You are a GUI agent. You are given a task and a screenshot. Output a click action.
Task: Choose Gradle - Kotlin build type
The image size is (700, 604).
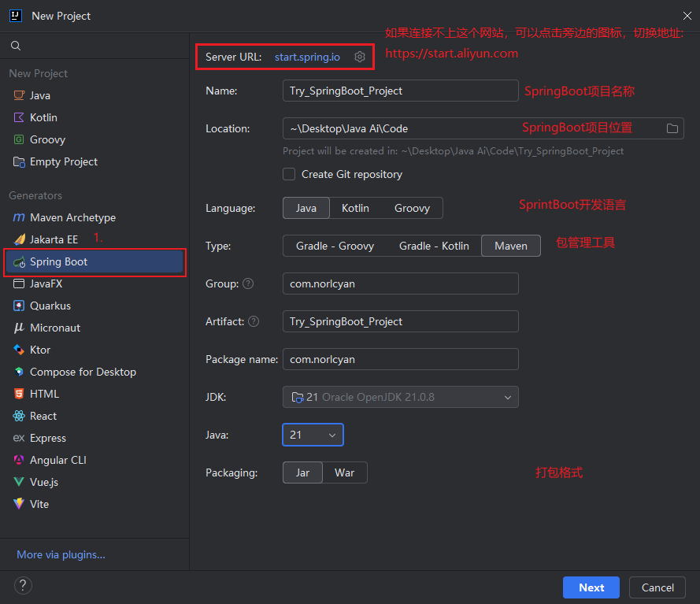click(x=434, y=246)
